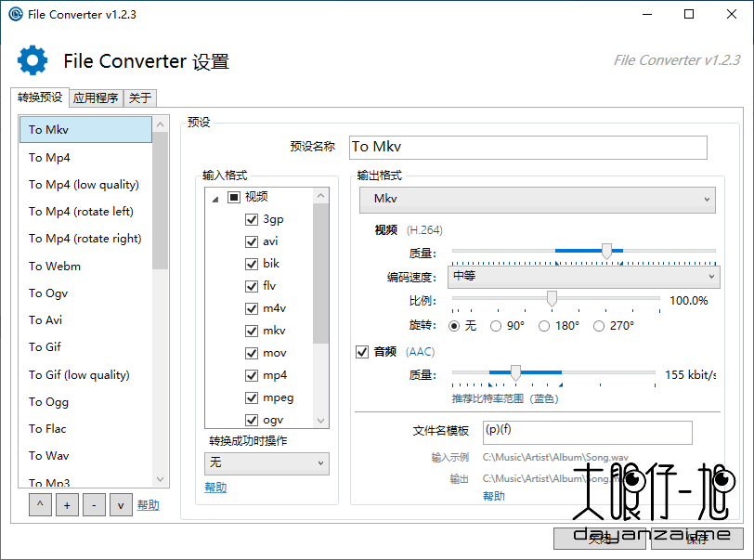Select the To Mp4 preset

[x=85, y=157]
